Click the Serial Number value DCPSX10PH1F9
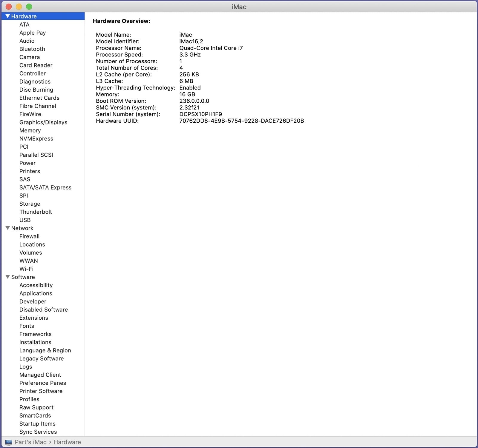 click(200, 114)
